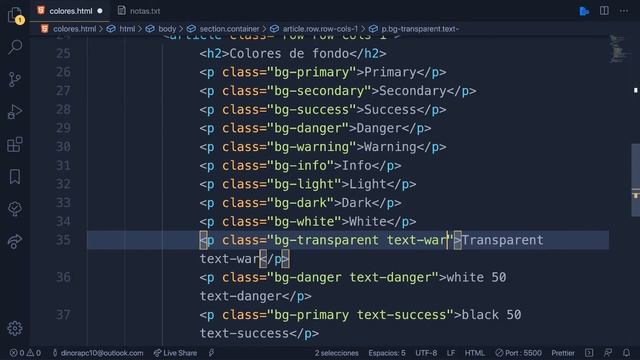
Task: Change end of line sequence LF
Action: click(x=451, y=353)
